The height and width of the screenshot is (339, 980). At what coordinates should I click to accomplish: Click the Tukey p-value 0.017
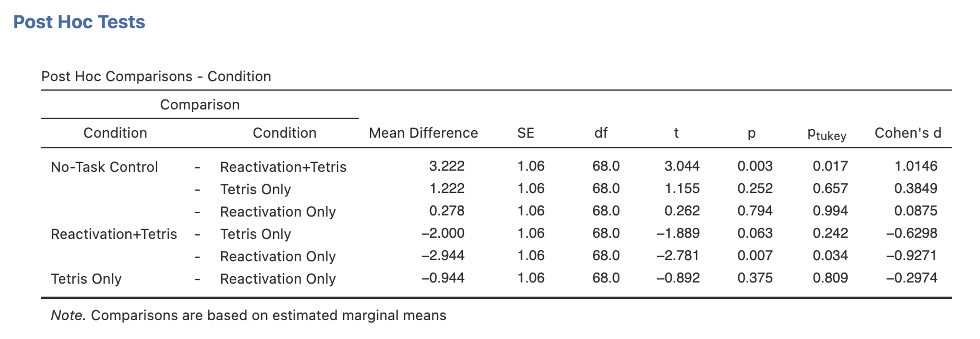[831, 166]
